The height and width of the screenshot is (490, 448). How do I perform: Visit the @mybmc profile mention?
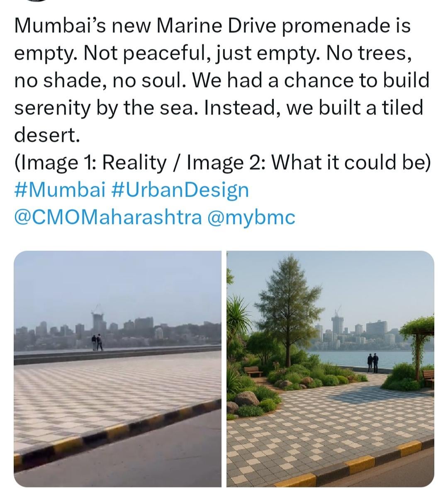point(251,217)
